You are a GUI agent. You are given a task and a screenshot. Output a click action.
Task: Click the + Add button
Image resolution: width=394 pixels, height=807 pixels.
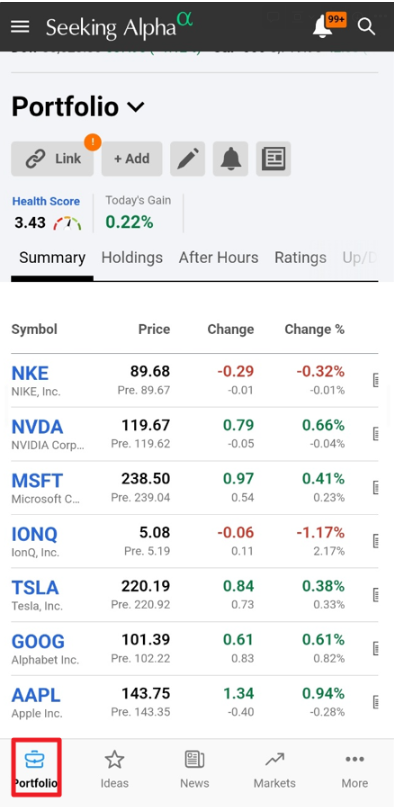click(132, 159)
